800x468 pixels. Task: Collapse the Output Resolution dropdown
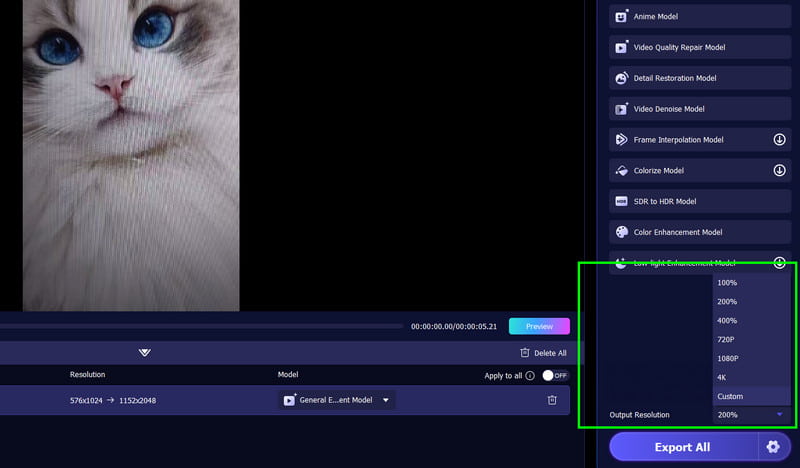[779, 414]
